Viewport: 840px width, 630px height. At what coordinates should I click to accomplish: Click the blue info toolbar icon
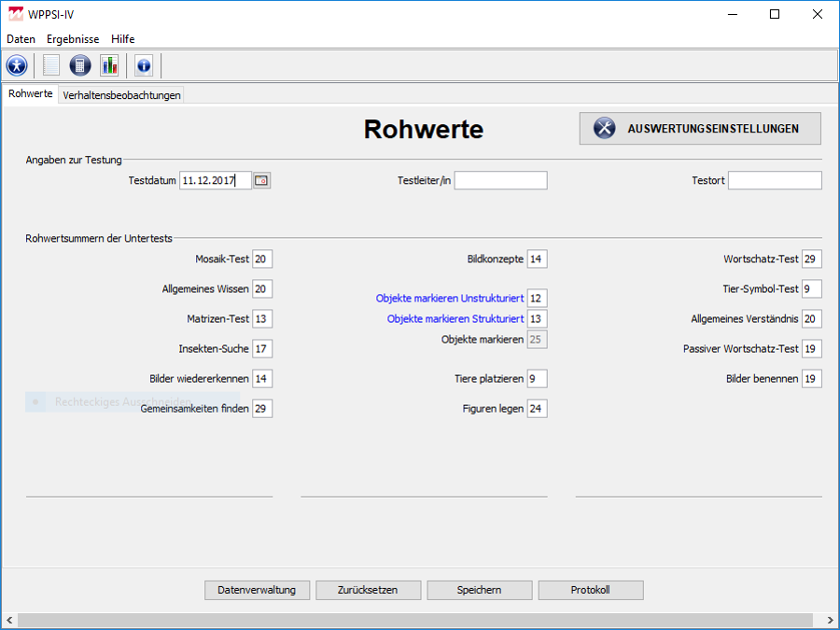point(144,65)
